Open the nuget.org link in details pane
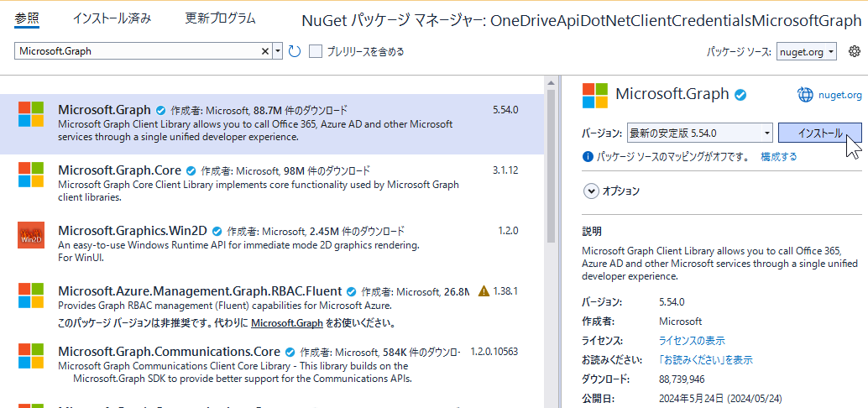Screen dimensions: 868x408 click(x=839, y=95)
